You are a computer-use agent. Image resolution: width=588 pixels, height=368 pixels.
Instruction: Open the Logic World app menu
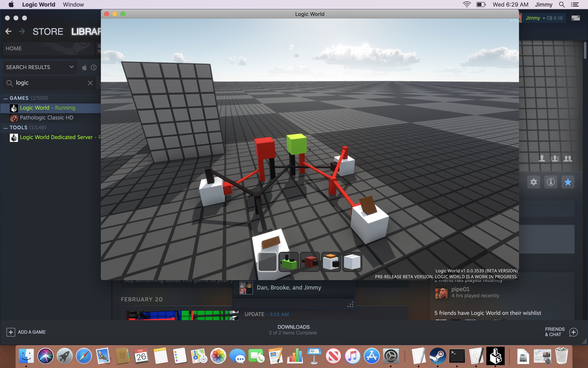click(39, 5)
